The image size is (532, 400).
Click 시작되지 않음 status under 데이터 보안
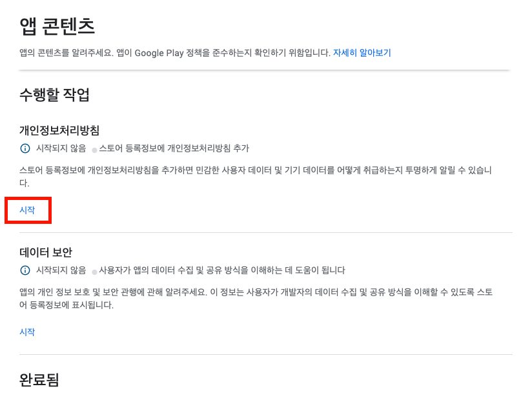coord(61,270)
